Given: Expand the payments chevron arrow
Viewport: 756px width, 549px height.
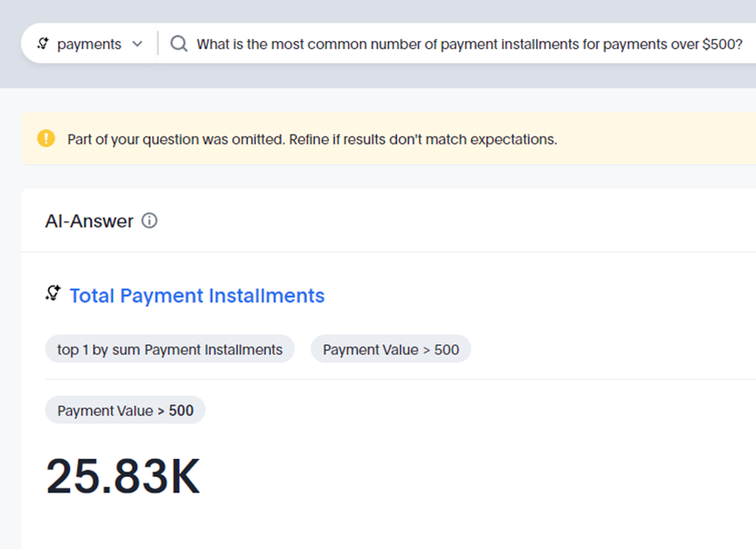Looking at the screenshot, I should click(138, 44).
